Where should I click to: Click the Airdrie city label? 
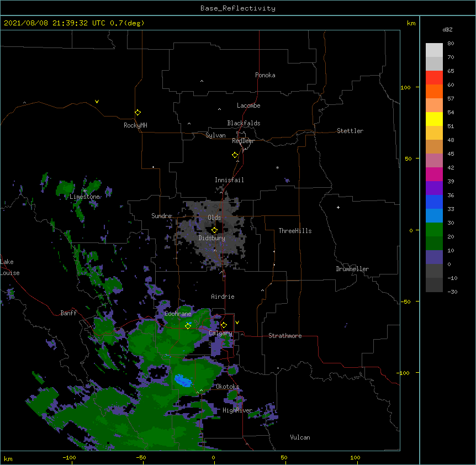[223, 297]
